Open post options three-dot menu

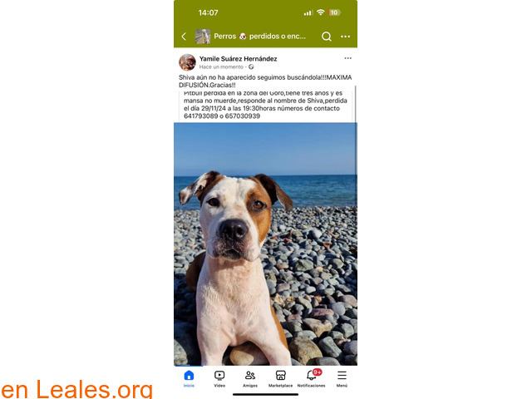[347, 58]
